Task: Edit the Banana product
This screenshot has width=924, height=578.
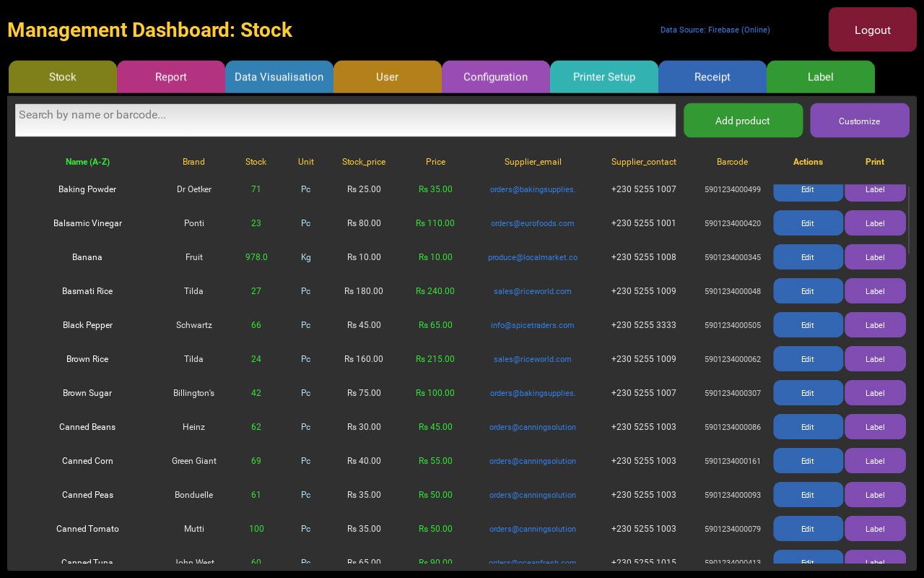Action: (x=808, y=257)
